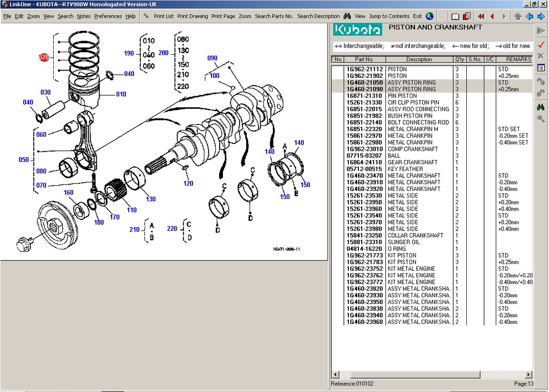Click the open book icon in toolbar

[x=455, y=16]
